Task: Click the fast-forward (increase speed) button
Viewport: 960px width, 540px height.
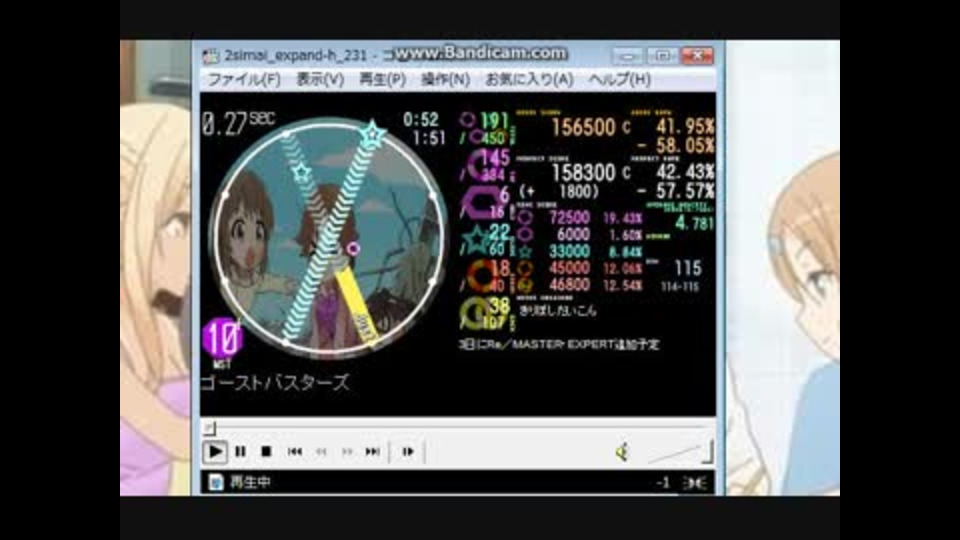Action: click(347, 452)
